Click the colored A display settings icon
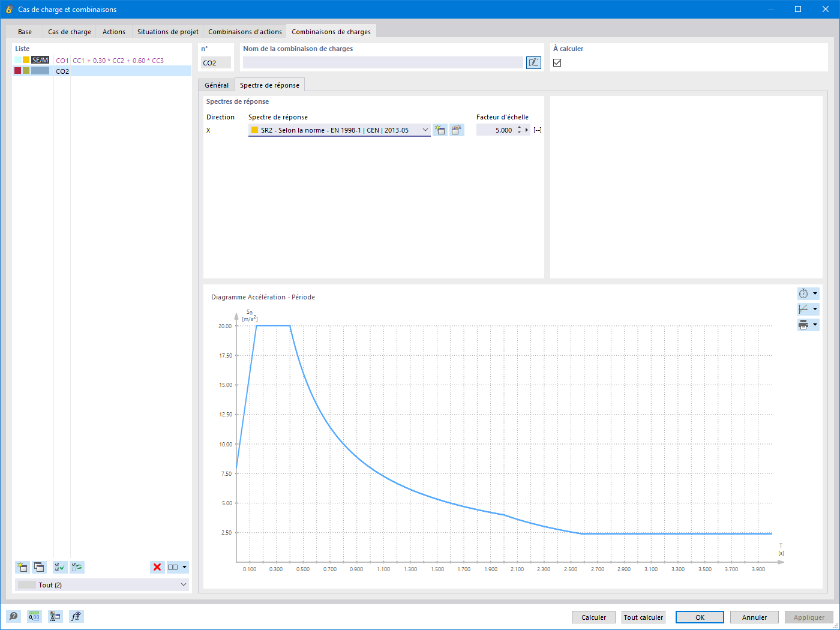Image resolution: width=840 pixels, height=630 pixels. coord(55,616)
